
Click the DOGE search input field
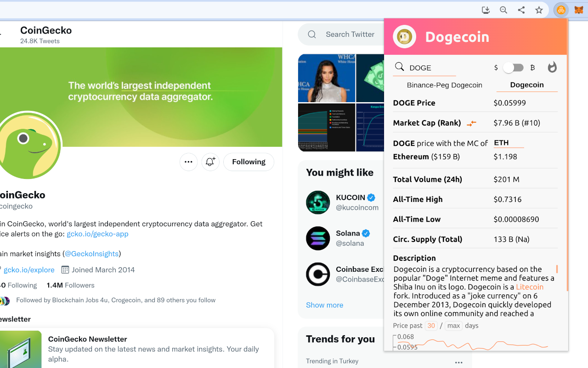point(432,68)
